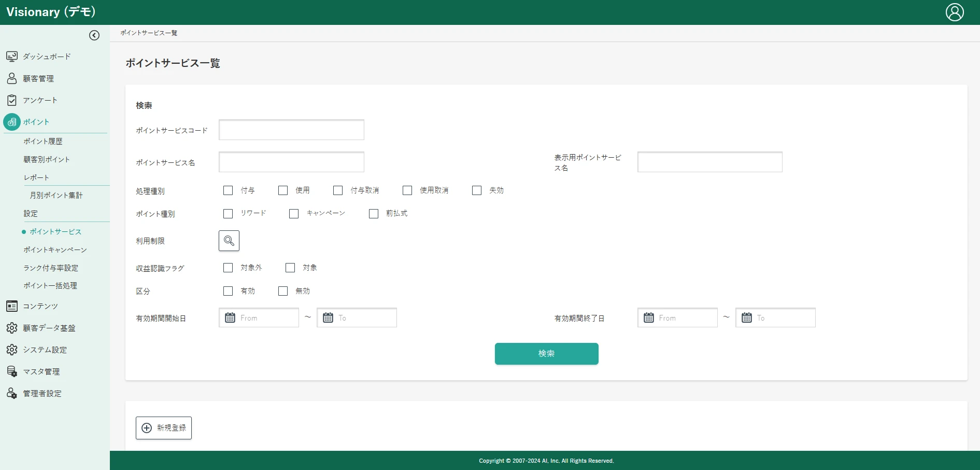Check the 付与 checkbox
The height and width of the screenshot is (470, 980).
[x=228, y=190]
